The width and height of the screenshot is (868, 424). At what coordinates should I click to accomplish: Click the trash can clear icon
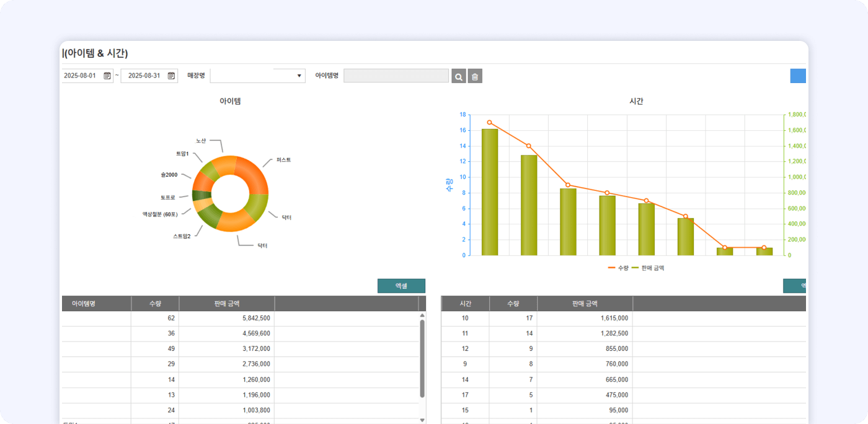[475, 76]
